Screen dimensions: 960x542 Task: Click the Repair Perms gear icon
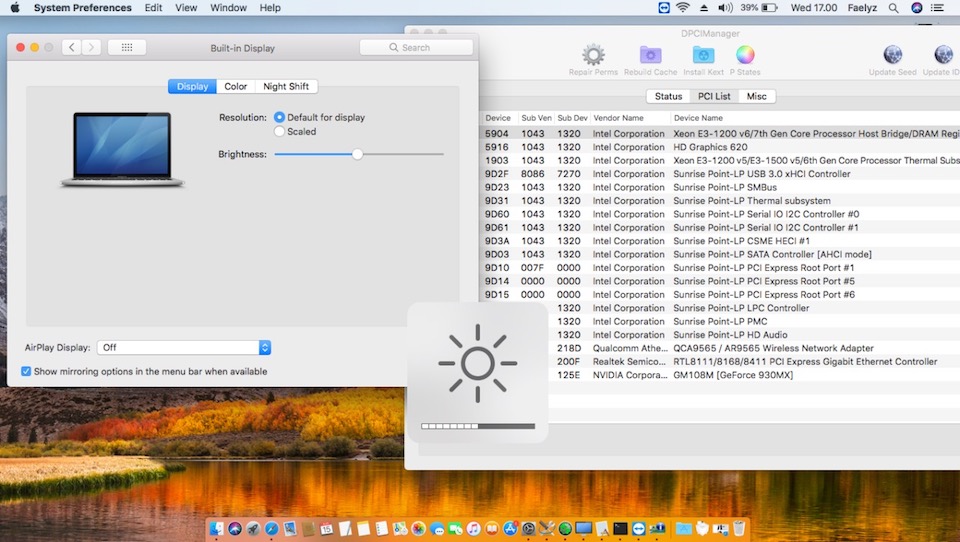pyautogui.click(x=593, y=55)
